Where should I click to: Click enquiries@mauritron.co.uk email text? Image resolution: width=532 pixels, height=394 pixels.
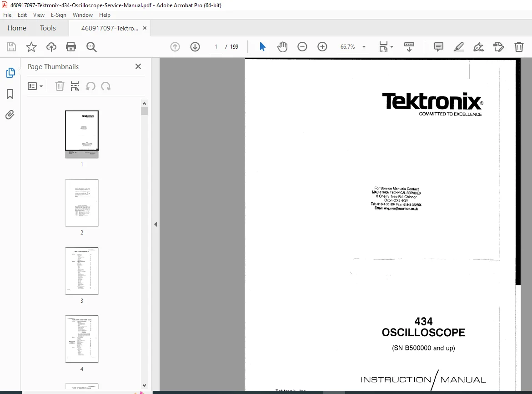(x=401, y=209)
